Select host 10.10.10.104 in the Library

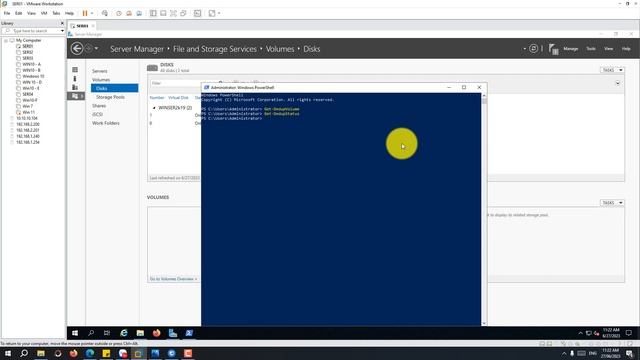pyautogui.click(x=27, y=118)
